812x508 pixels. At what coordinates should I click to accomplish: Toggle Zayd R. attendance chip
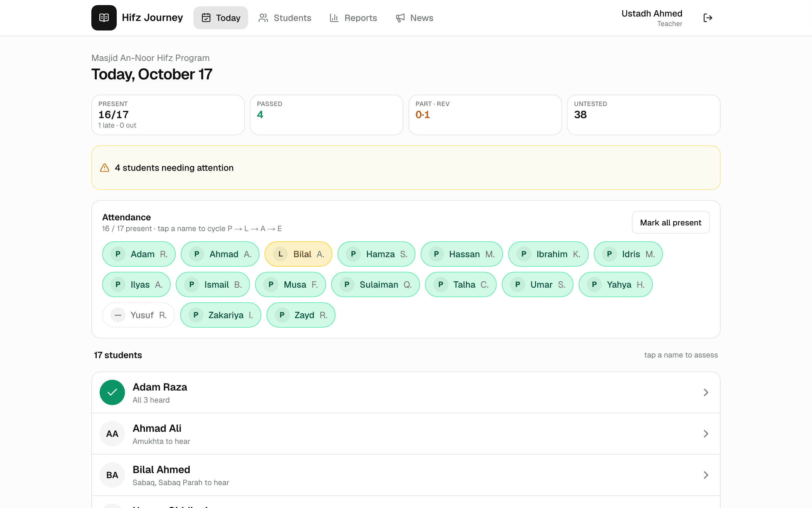pos(301,315)
